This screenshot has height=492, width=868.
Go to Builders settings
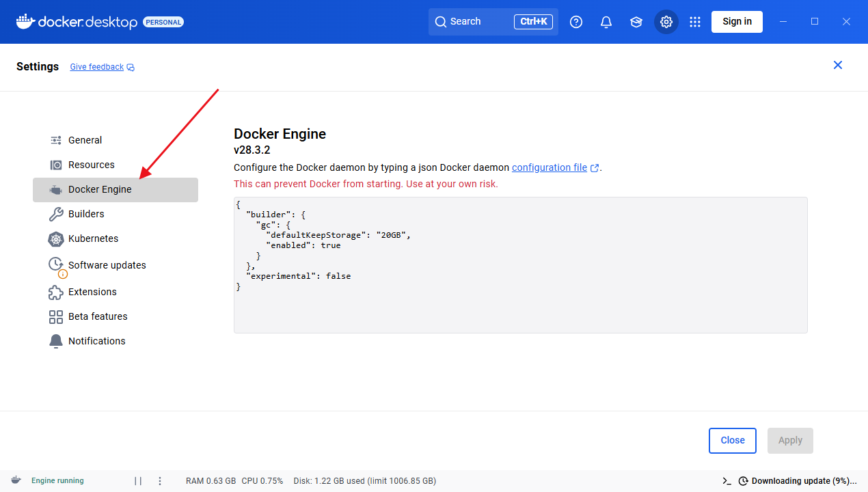pyautogui.click(x=116, y=214)
